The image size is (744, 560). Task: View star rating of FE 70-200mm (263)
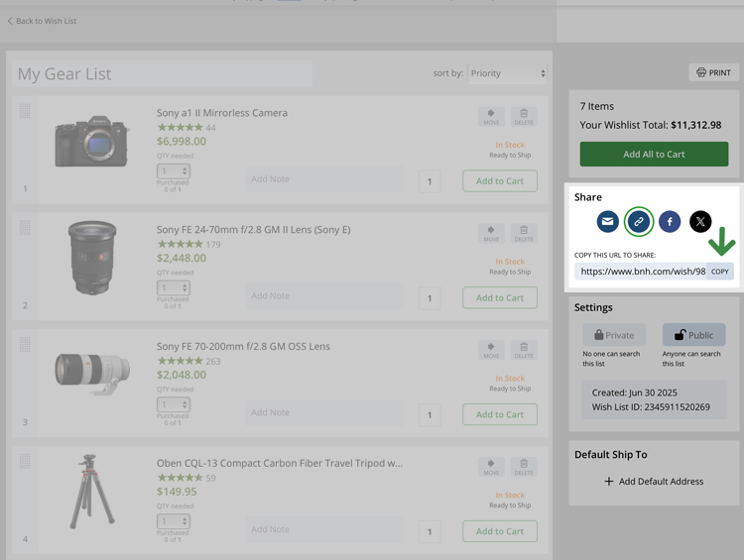[180, 361]
